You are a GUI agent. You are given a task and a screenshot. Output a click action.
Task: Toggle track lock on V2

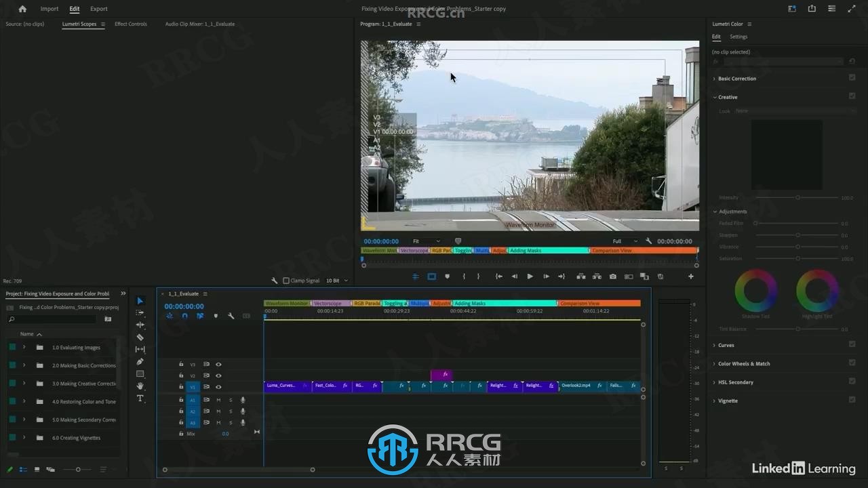[181, 375]
